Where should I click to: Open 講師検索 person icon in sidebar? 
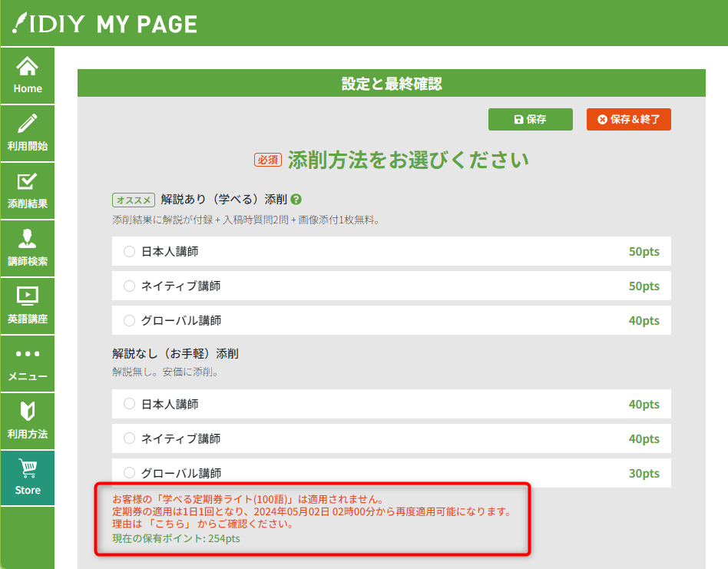[28, 239]
